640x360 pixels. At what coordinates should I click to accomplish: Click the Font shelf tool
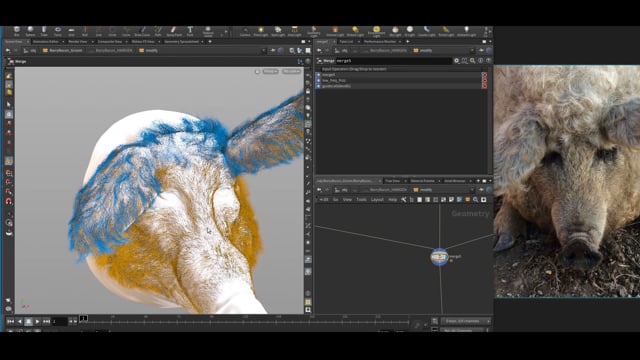[x=190, y=31]
